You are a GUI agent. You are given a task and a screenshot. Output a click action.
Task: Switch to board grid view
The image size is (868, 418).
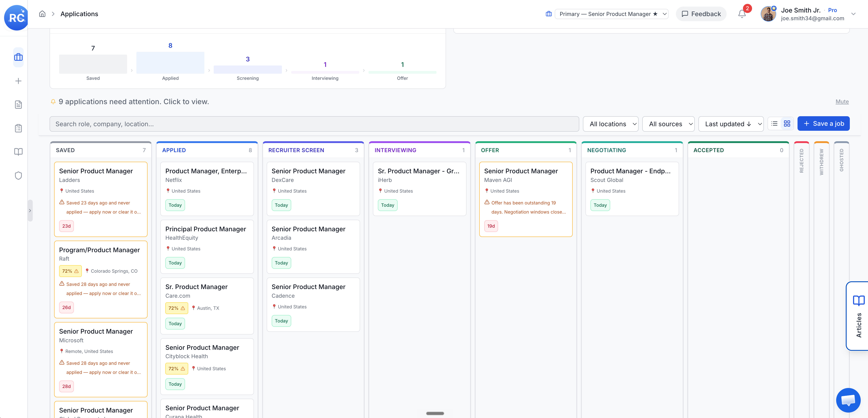tap(787, 124)
